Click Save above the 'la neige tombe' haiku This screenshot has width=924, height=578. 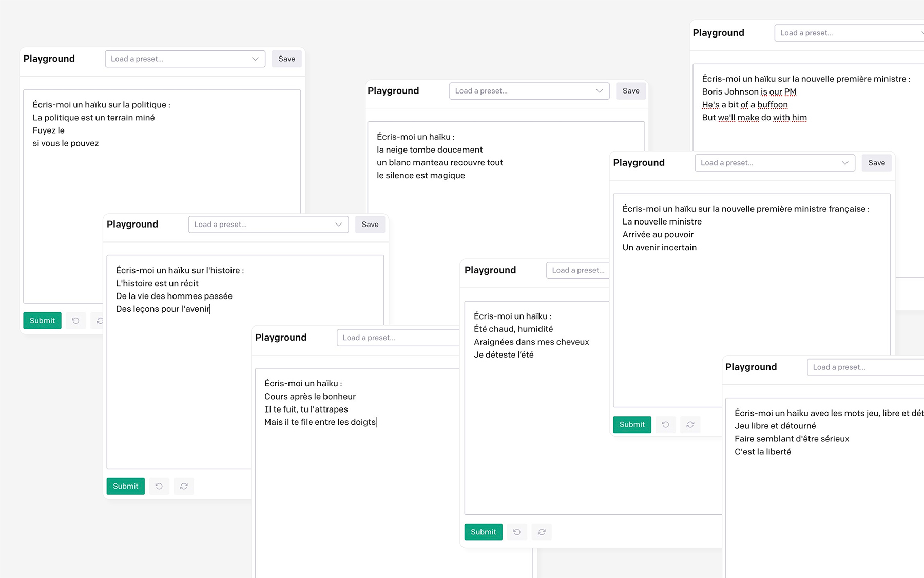(x=631, y=91)
